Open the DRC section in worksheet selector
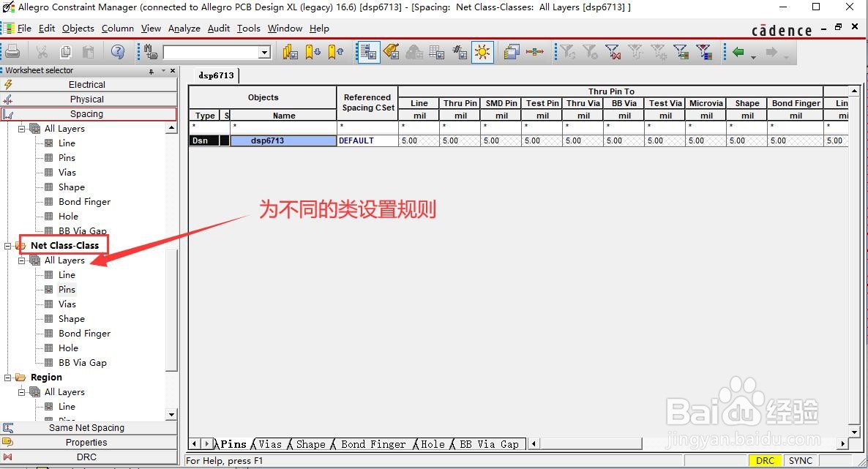Image resolution: width=868 pixels, height=469 pixels. pos(89,457)
